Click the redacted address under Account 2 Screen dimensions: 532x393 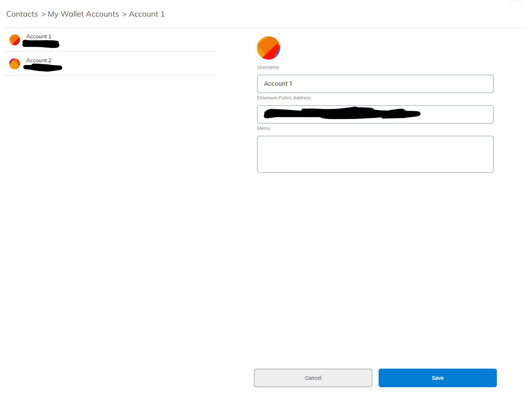[42, 68]
